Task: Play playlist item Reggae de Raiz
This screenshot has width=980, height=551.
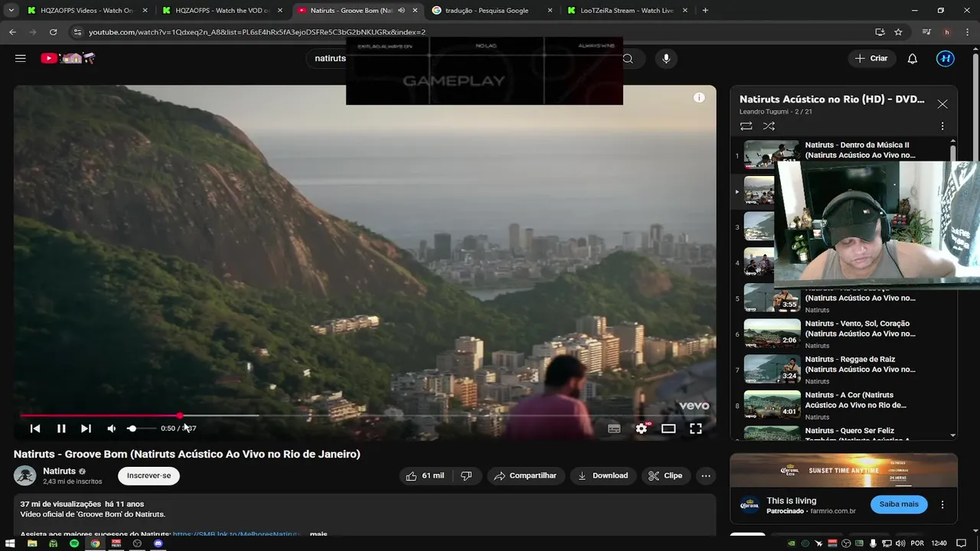Action: 841,370
